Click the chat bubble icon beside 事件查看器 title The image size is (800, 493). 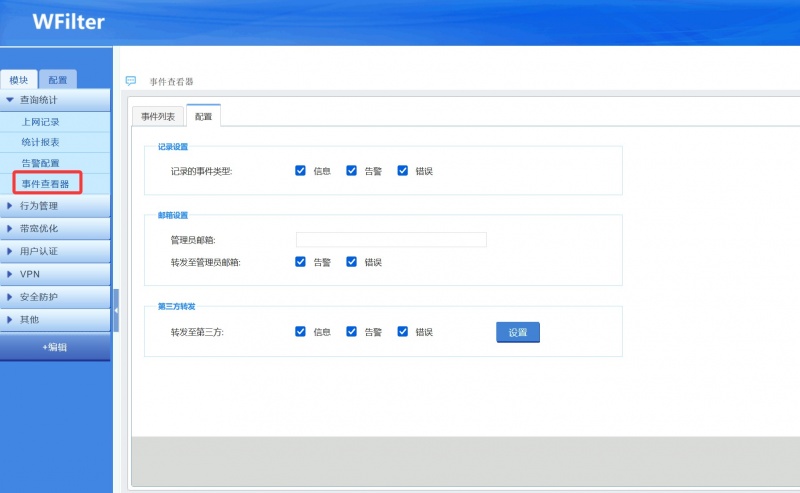[x=131, y=81]
